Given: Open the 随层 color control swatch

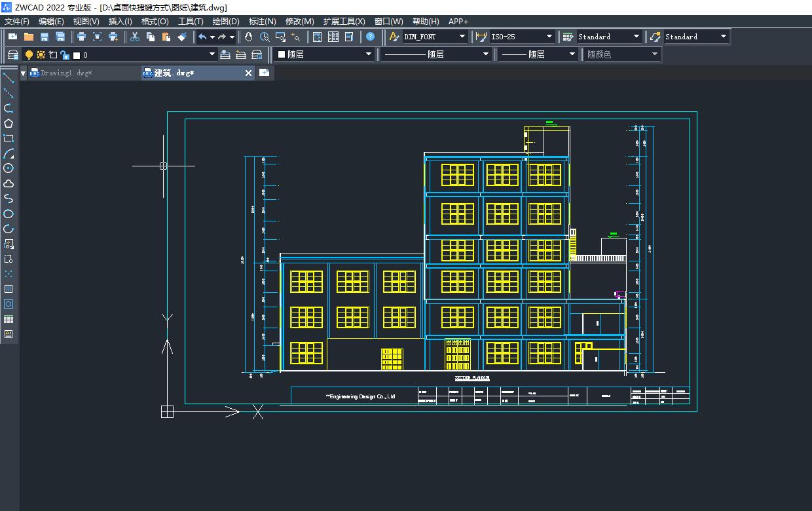Looking at the screenshot, I should [x=323, y=54].
